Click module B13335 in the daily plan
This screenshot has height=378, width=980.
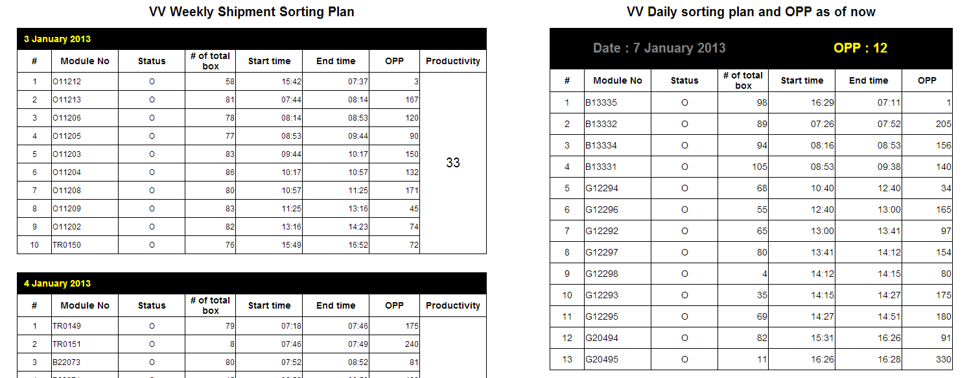tap(601, 102)
